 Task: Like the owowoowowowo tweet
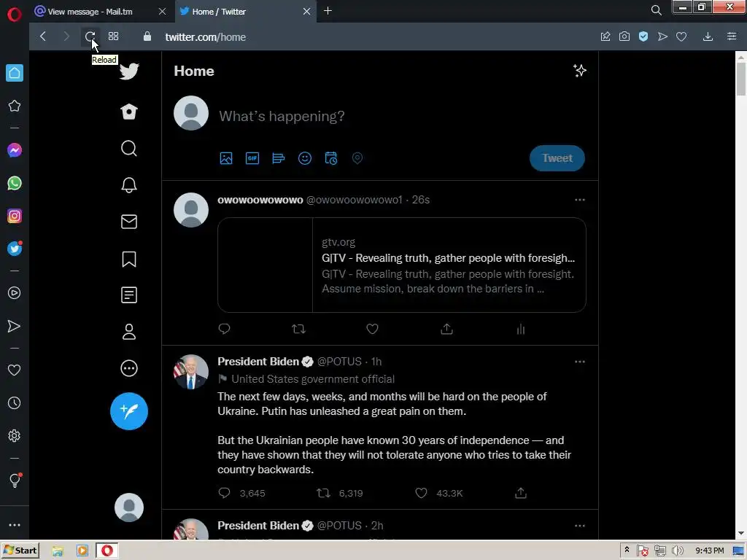[x=373, y=329]
